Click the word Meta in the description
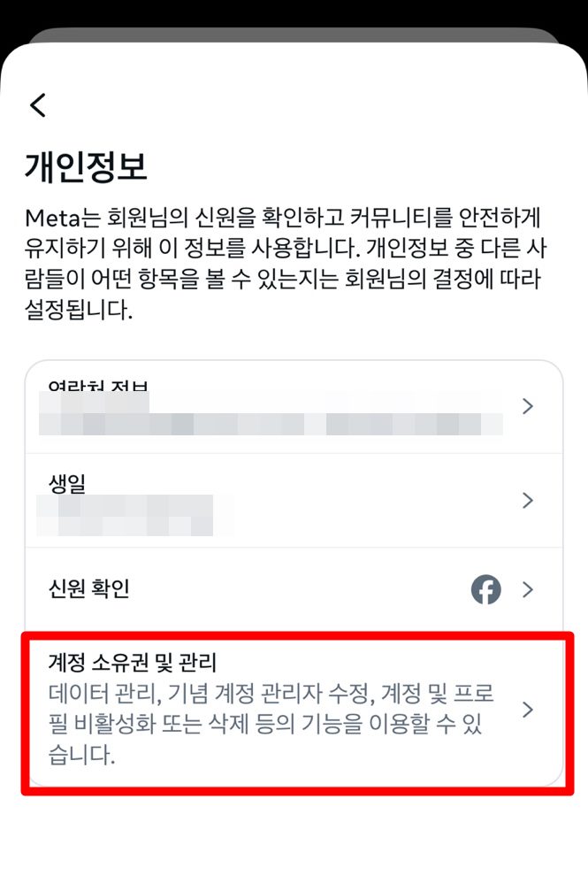Screen dimensions: 588x891 pos(55,218)
